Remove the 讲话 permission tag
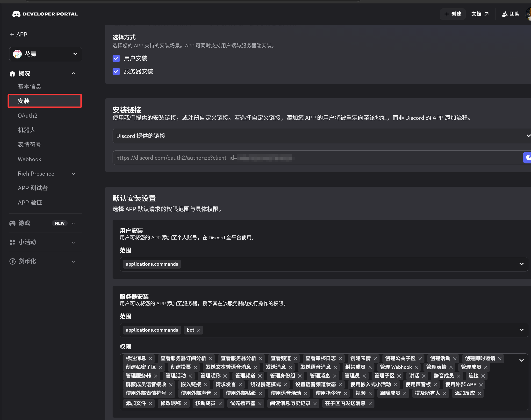This screenshot has width=531, height=420. 423,376
